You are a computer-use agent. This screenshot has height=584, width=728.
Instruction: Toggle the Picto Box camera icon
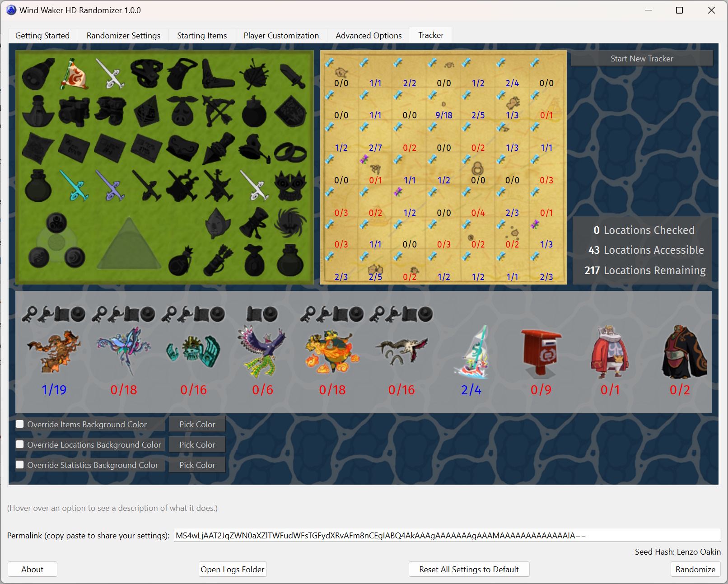click(x=74, y=111)
